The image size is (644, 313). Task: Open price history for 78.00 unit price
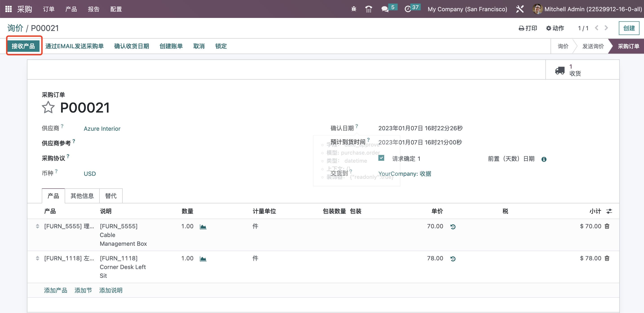click(453, 259)
